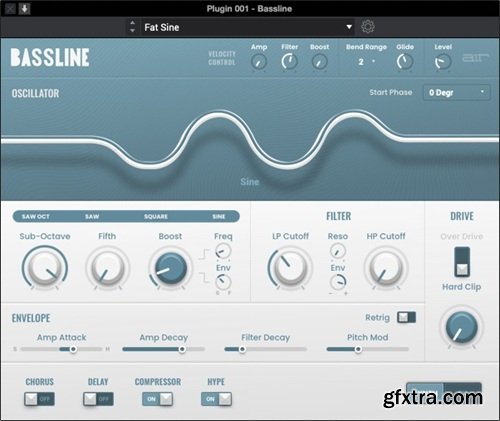Click the Amp Decay slider handle
This screenshot has width=500, height=421.
coord(182,349)
